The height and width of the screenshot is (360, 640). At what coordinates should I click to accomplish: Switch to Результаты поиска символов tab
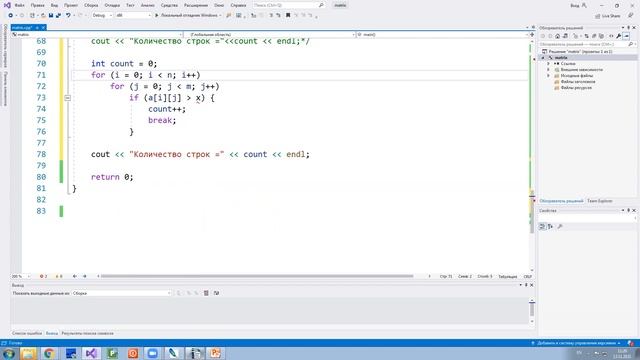coord(87,333)
